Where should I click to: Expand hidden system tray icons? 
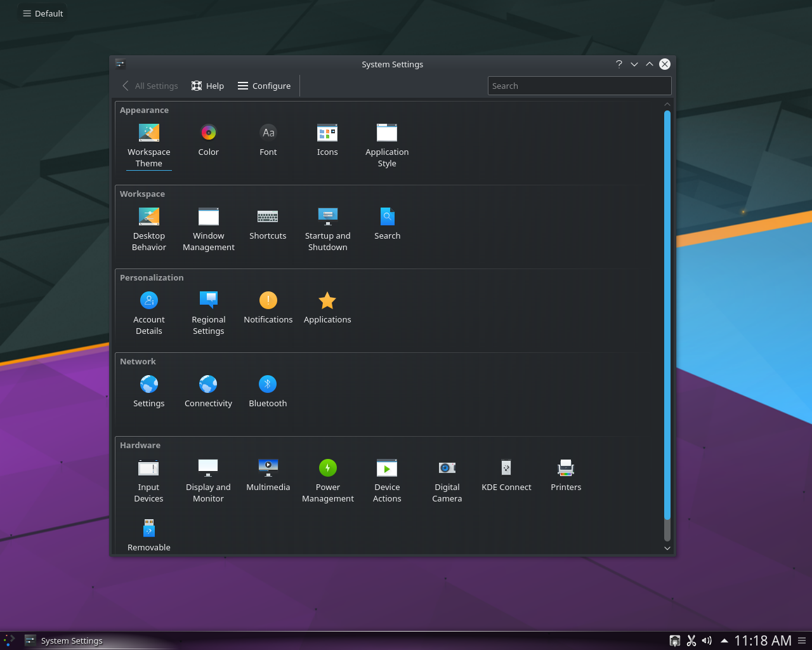(724, 640)
